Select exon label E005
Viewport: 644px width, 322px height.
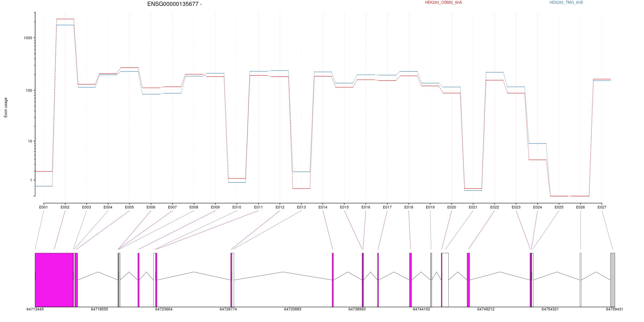(x=129, y=207)
